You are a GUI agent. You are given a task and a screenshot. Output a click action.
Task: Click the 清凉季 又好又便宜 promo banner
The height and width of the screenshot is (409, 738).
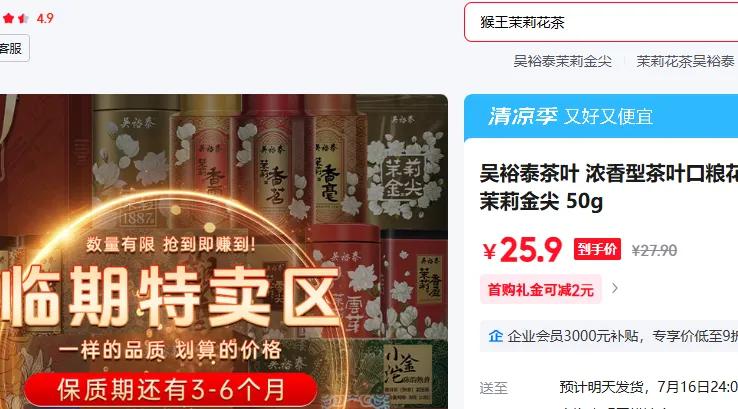(601, 116)
